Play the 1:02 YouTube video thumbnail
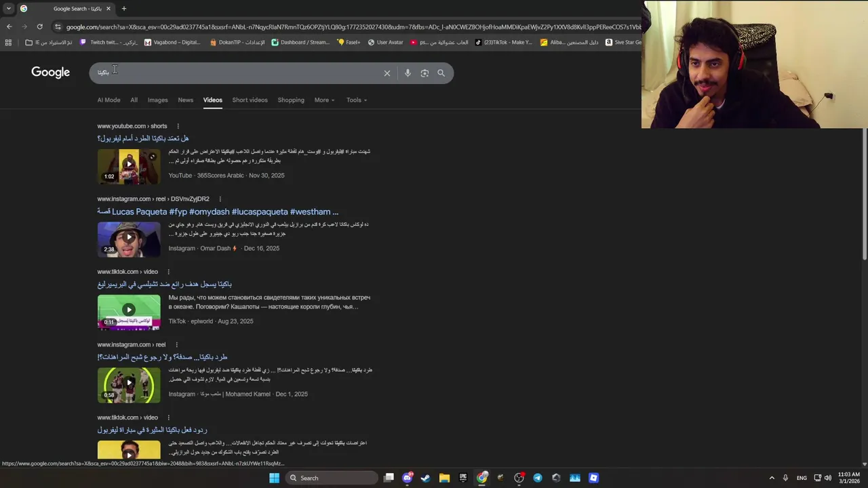Image resolution: width=868 pixels, height=488 pixels. pyautogui.click(x=129, y=167)
